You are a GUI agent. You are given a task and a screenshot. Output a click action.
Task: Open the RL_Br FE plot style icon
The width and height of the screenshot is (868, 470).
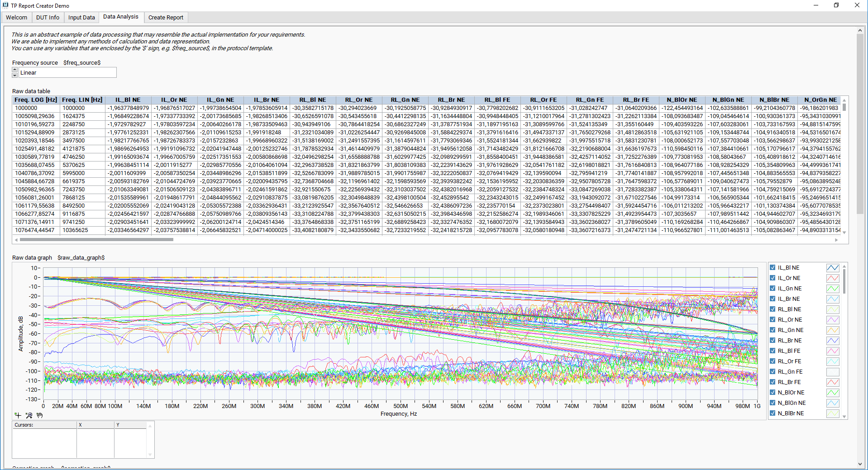point(833,382)
